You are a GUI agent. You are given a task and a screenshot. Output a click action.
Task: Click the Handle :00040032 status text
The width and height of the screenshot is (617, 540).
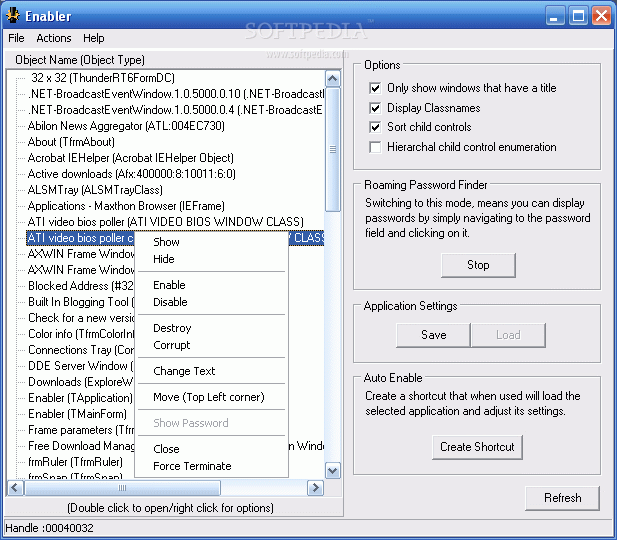click(49, 528)
